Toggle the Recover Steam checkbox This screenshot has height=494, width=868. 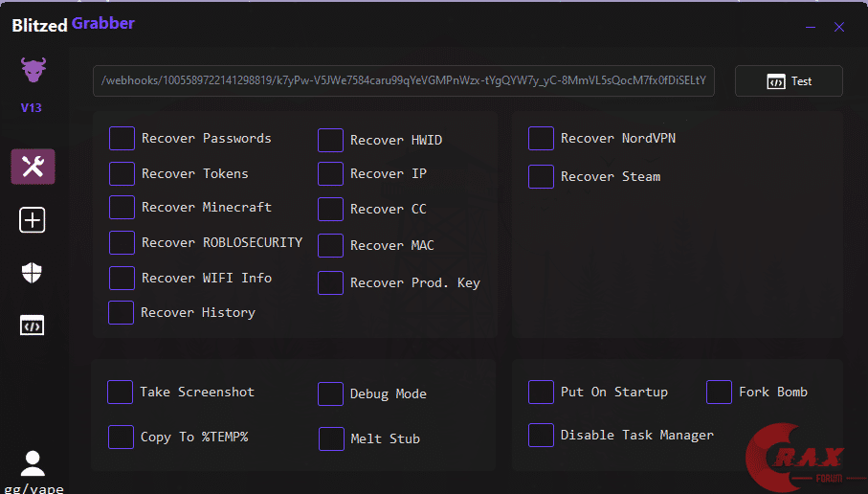541,177
